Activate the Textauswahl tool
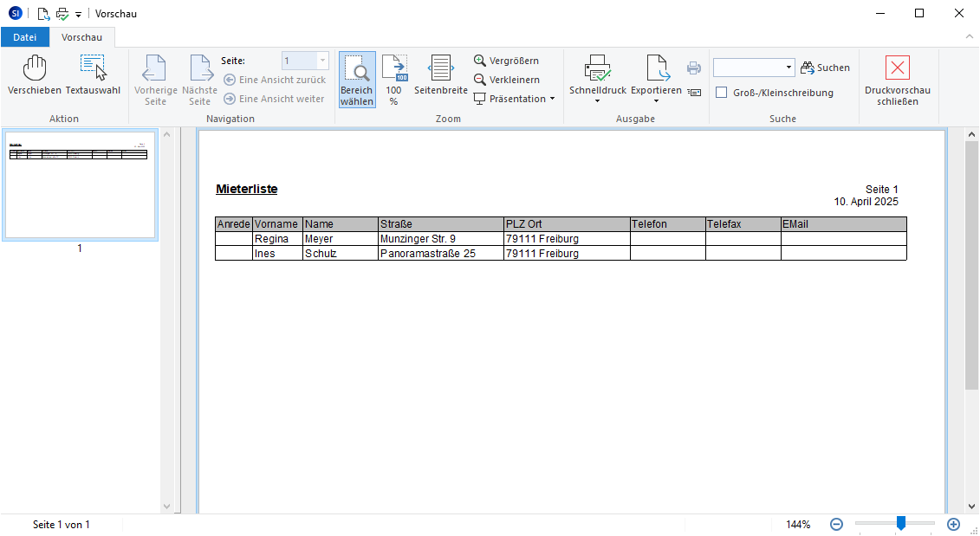980x536 pixels. (93, 75)
